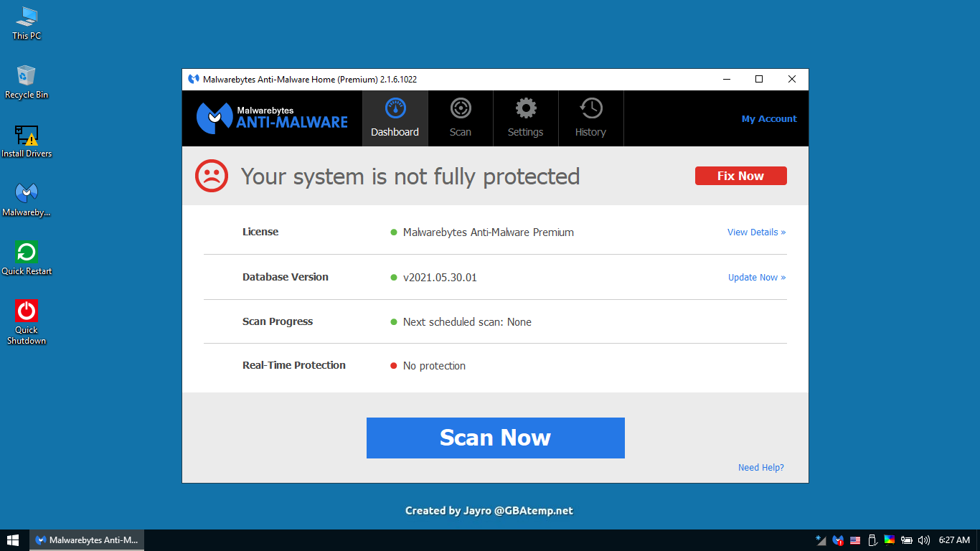Click the Malwarebytes taskbar button

pos(87,540)
